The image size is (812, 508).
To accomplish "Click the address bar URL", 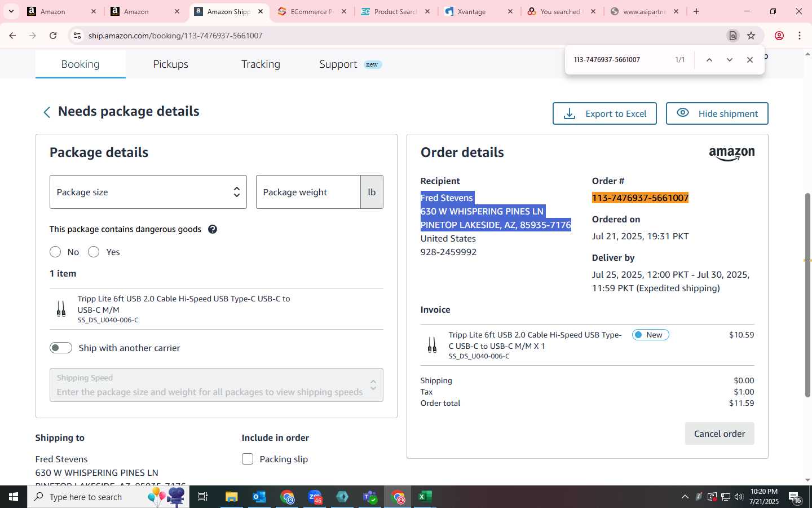I will point(175,36).
